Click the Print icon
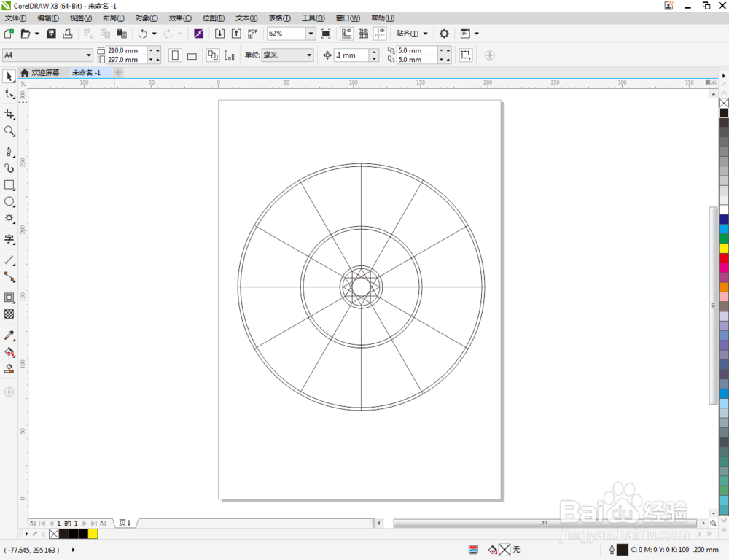 pyautogui.click(x=68, y=34)
